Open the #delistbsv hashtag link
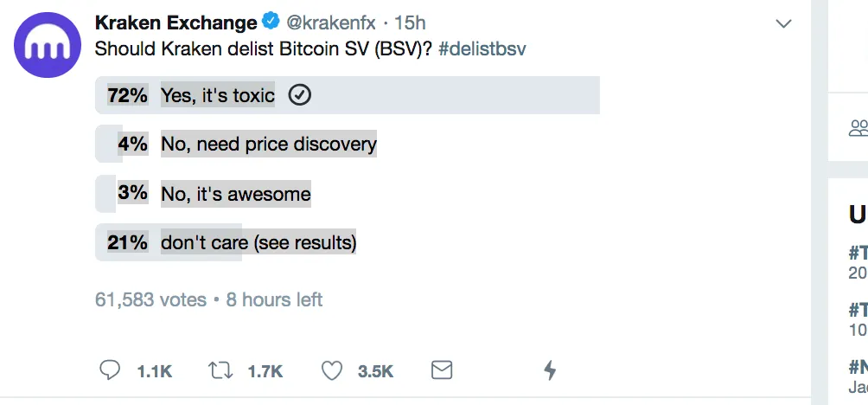The width and height of the screenshot is (868, 405). pos(482,48)
